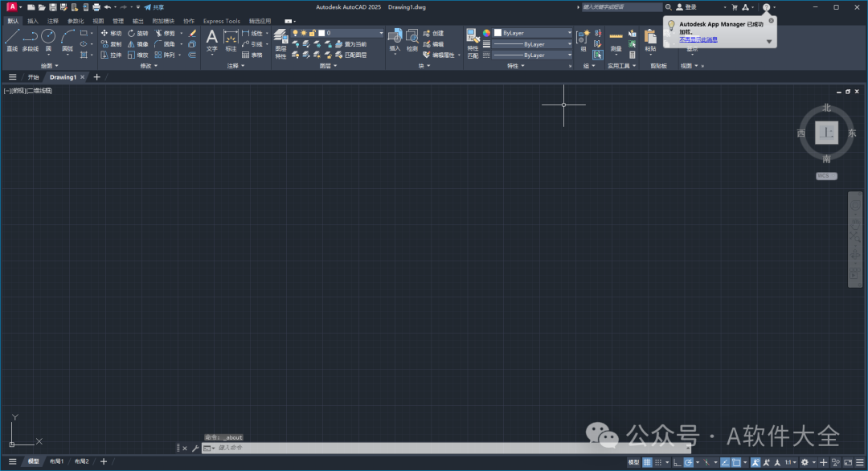Click the color wheel object color icon

click(x=486, y=33)
